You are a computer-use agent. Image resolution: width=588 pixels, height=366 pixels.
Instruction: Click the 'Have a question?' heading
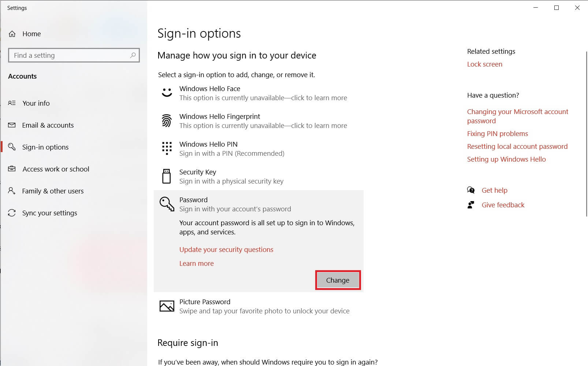click(x=493, y=95)
